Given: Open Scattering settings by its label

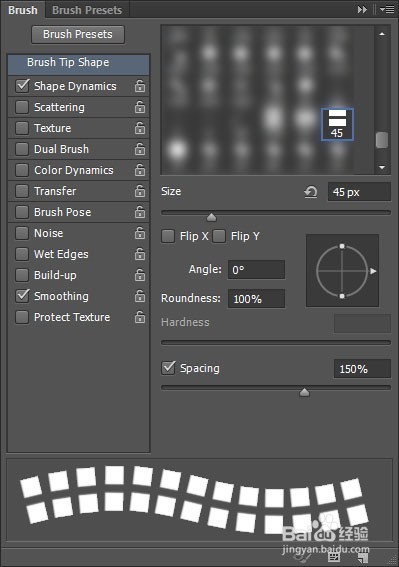Looking at the screenshot, I should click(59, 107).
